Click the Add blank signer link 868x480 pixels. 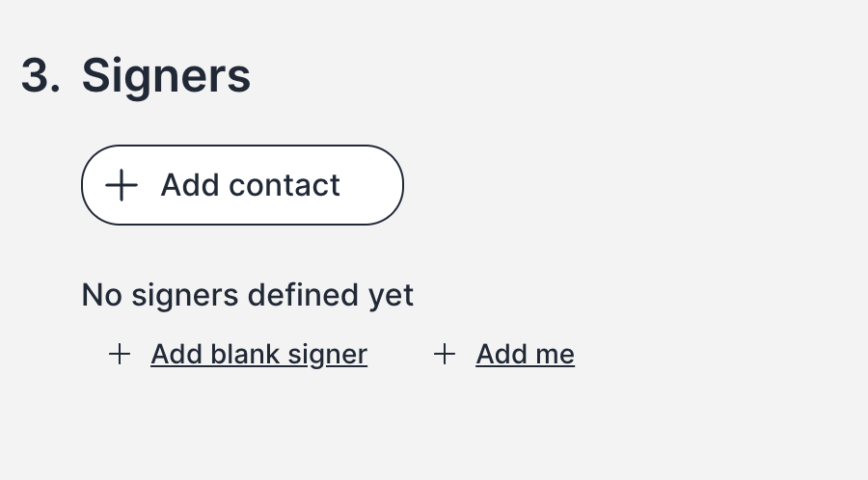point(258,355)
